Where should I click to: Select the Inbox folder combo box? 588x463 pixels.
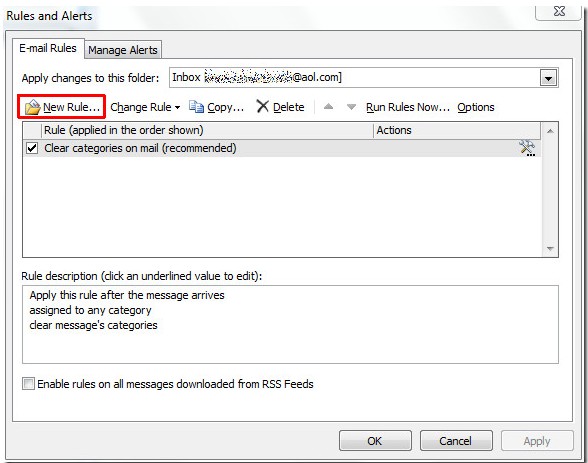pos(363,78)
